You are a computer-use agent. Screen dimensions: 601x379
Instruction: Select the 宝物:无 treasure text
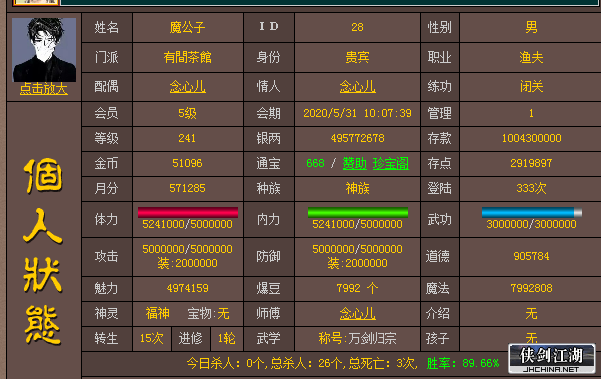click(x=208, y=314)
